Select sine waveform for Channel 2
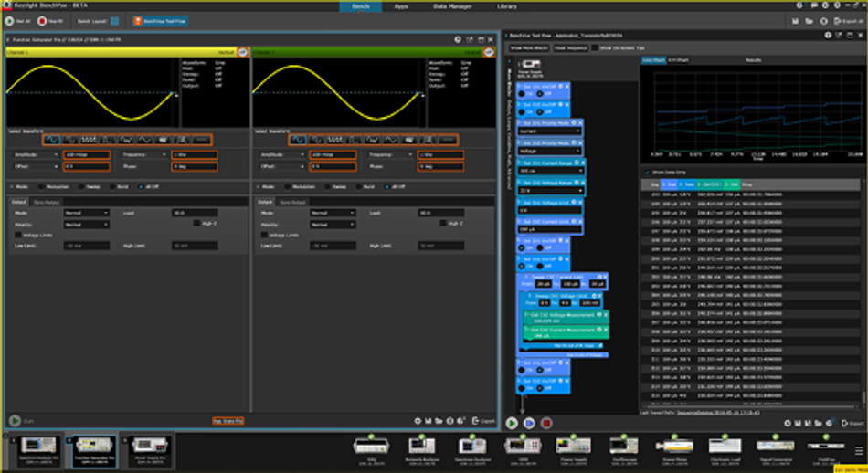Screen dimensions: 868x473 299,140
